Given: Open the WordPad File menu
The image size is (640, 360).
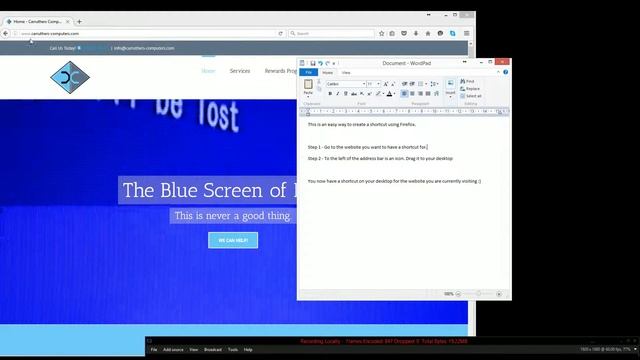Looking at the screenshot, I should click(x=309, y=73).
